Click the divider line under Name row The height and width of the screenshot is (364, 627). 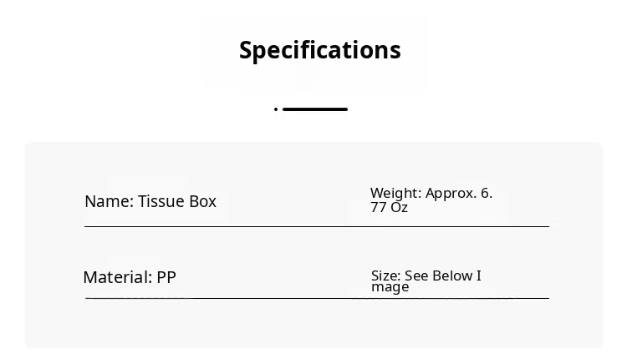[x=316, y=225]
